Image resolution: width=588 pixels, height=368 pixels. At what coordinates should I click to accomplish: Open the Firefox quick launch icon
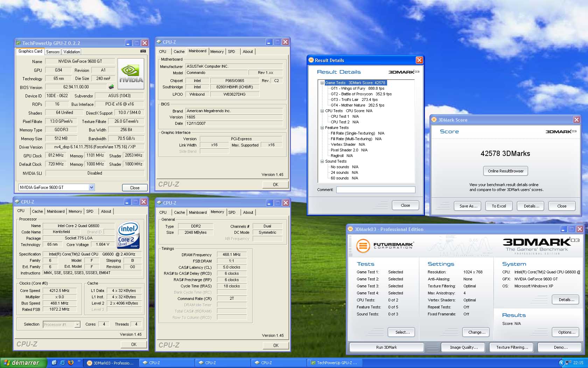point(71,363)
